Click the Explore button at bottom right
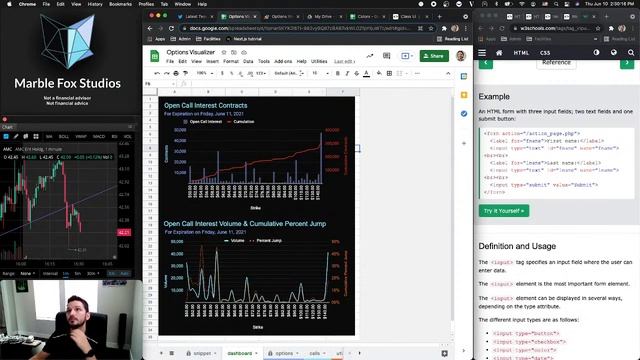The height and width of the screenshot is (360, 640). [444, 353]
